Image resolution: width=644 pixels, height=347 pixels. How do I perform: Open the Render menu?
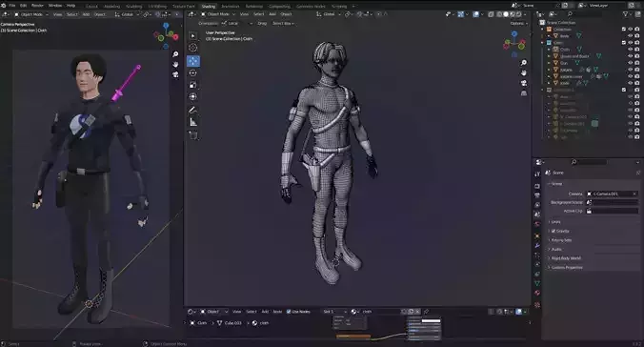pyautogui.click(x=37, y=6)
